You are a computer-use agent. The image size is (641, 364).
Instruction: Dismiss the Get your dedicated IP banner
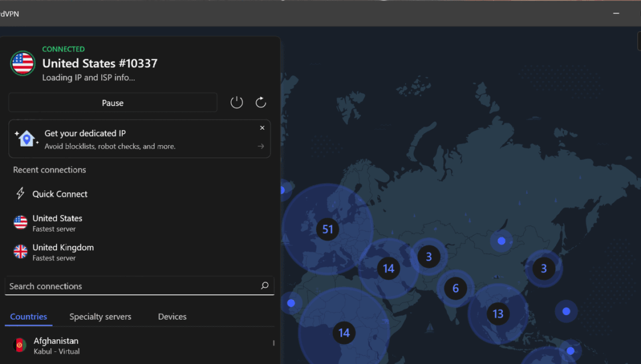click(x=262, y=127)
